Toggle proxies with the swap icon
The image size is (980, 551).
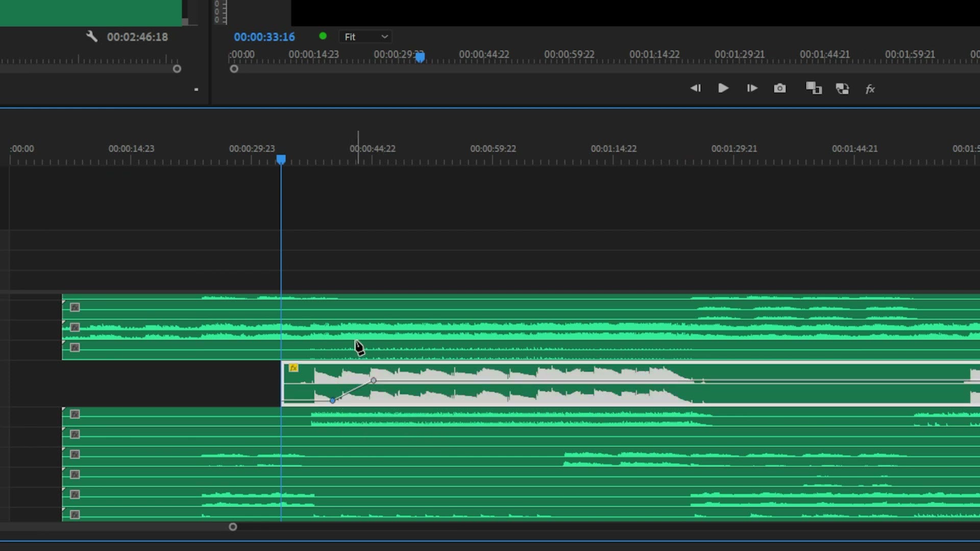(842, 89)
